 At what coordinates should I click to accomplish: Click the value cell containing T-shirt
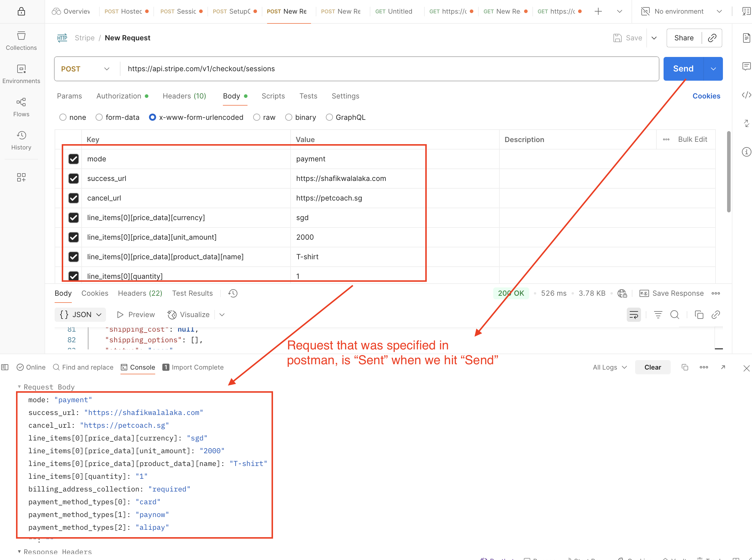click(x=394, y=257)
